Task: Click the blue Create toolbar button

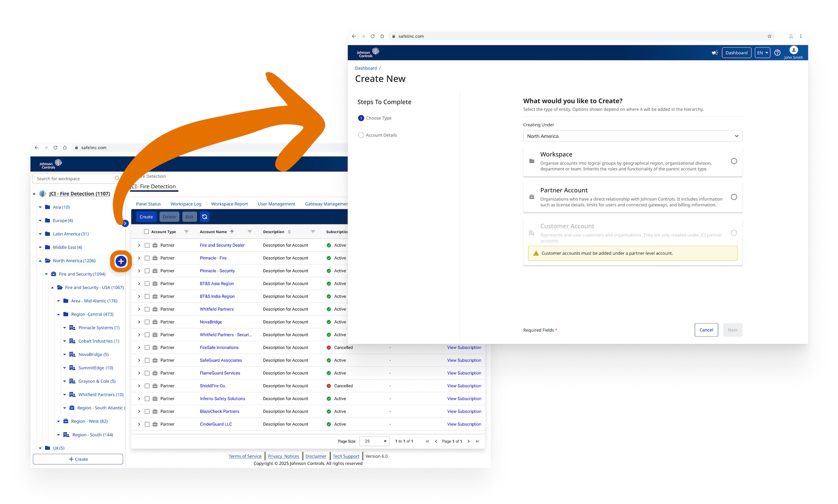Action: click(x=146, y=217)
